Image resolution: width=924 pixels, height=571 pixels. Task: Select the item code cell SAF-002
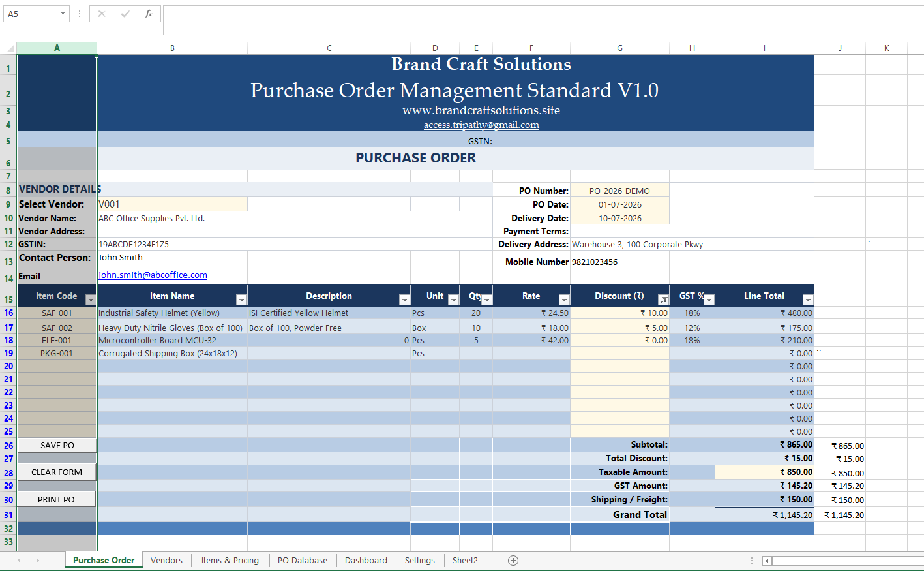click(x=57, y=328)
